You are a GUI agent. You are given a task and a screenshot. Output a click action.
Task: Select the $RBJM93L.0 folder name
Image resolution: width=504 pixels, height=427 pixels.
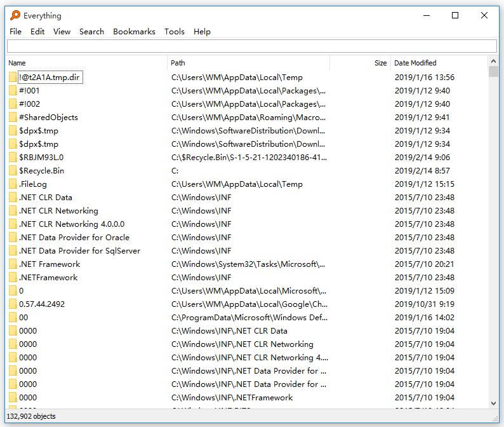pyautogui.click(x=41, y=158)
